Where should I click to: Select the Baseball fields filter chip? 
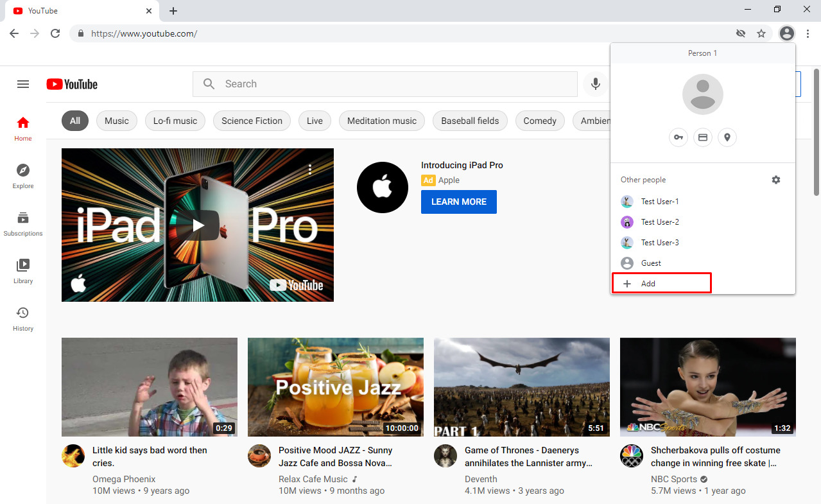click(x=470, y=121)
